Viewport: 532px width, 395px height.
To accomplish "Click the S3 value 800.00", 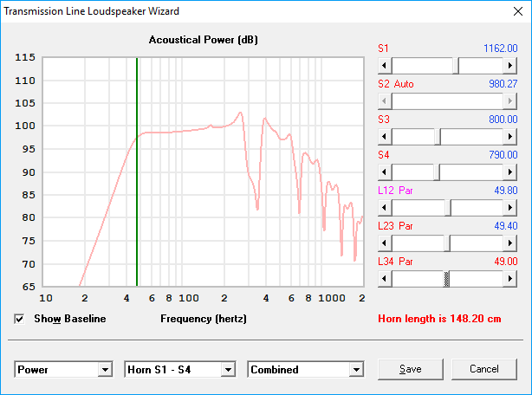I will tap(503, 120).
